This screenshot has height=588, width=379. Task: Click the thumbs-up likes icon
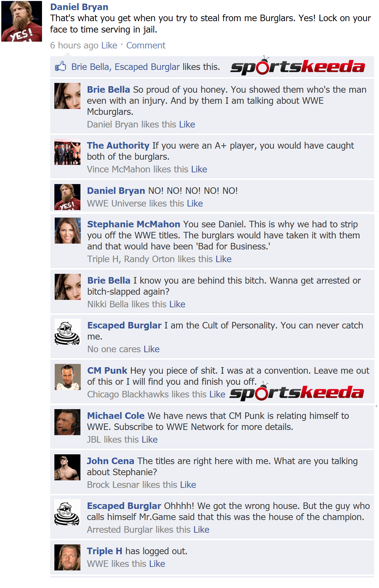(x=61, y=66)
